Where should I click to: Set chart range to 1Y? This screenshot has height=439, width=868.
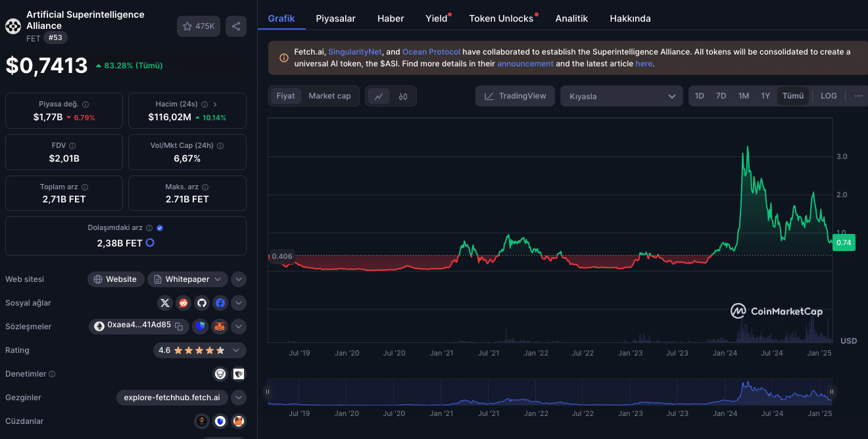(765, 96)
